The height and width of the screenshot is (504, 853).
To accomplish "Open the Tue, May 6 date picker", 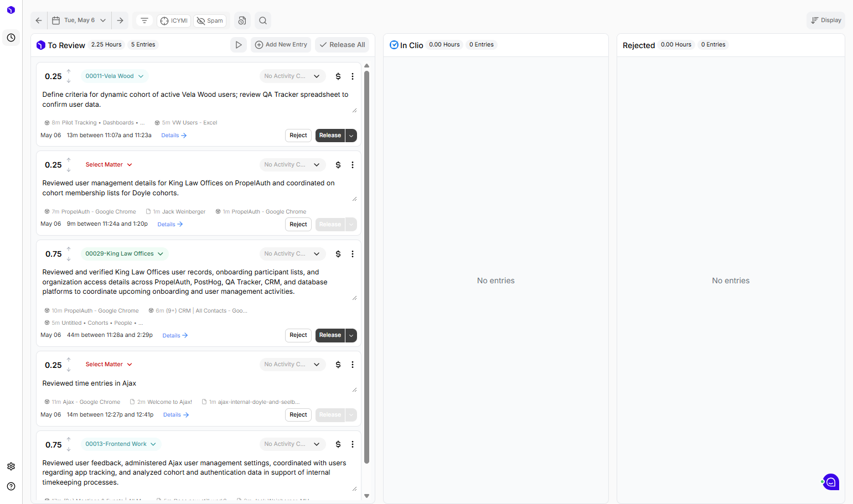I will coord(79,20).
